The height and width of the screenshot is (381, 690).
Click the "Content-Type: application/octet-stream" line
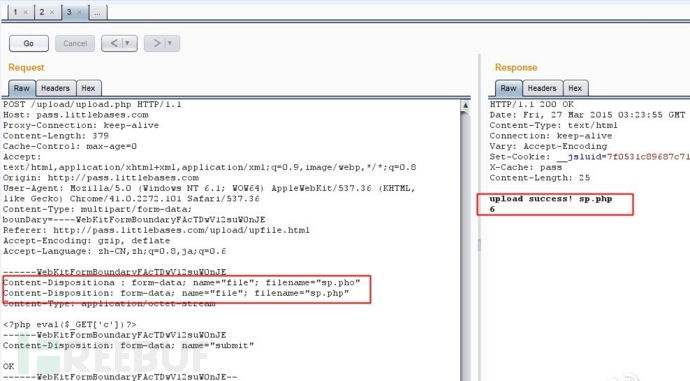point(109,304)
